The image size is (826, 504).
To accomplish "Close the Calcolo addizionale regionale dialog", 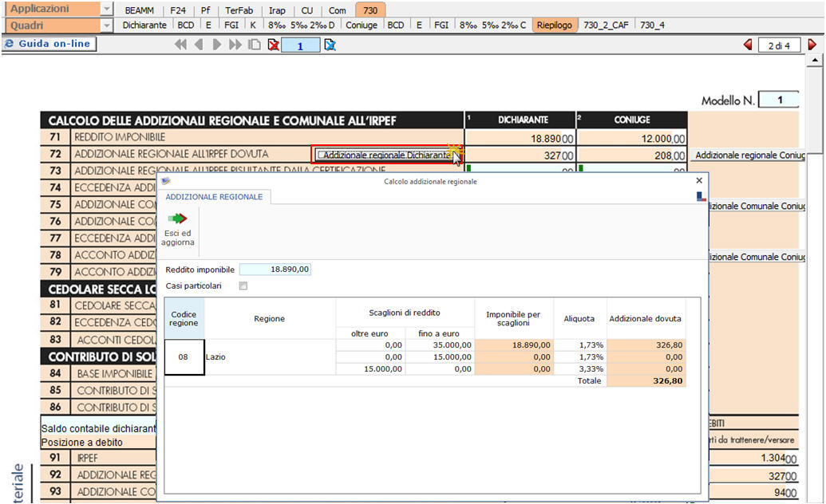I will click(x=699, y=181).
